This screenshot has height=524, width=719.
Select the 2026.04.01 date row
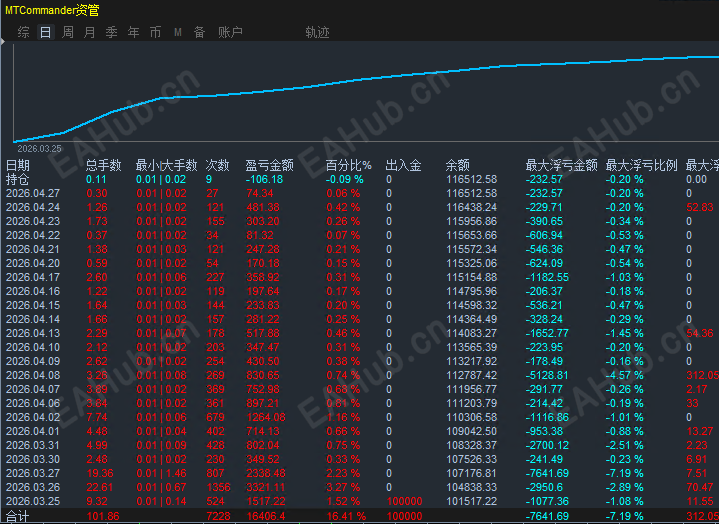coord(360,431)
